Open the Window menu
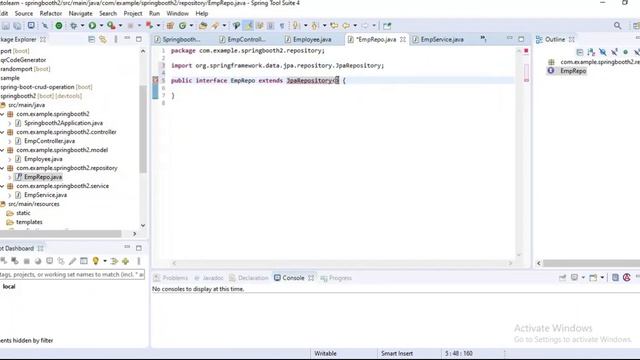 [x=178, y=13]
